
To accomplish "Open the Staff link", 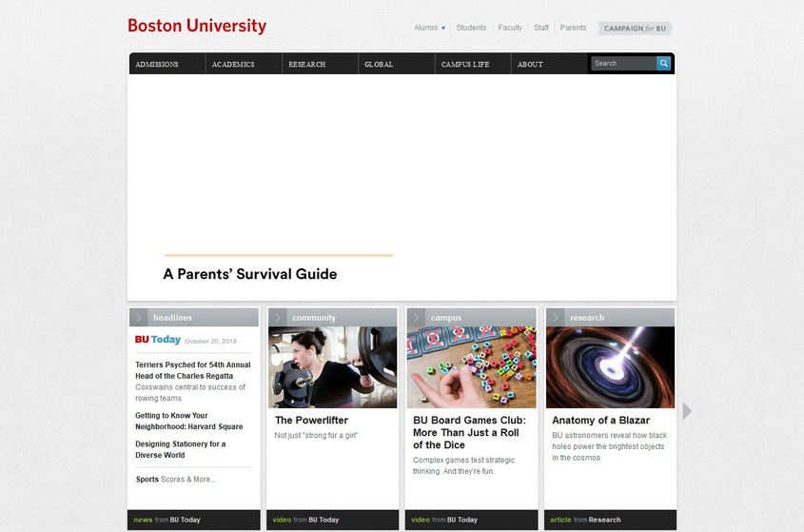I will [x=541, y=28].
